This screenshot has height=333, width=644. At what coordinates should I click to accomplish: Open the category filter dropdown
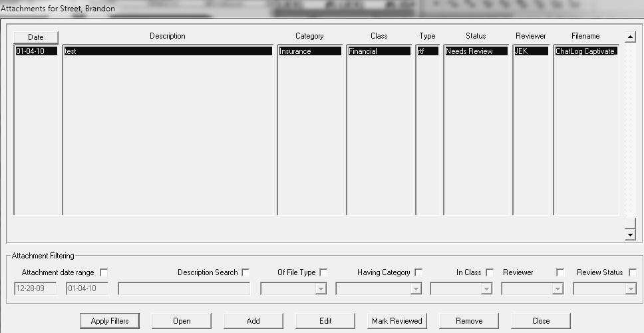416,289
